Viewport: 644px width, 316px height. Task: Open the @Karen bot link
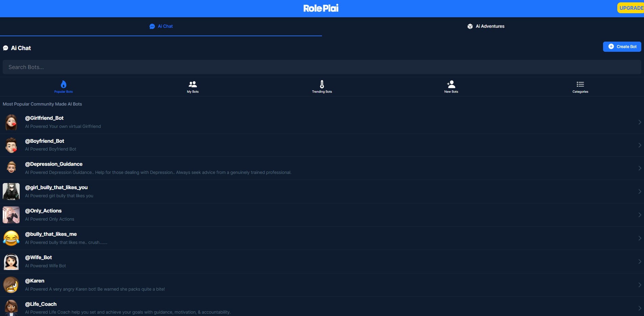coord(35,281)
